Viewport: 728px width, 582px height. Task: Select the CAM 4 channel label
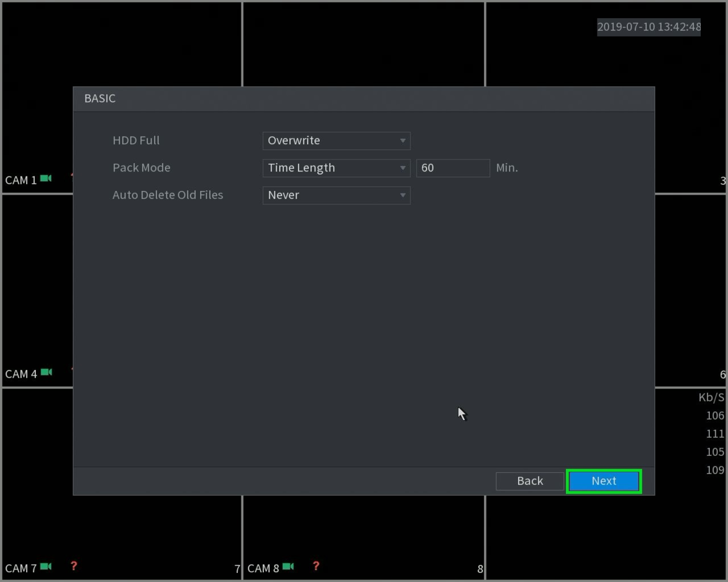point(21,374)
